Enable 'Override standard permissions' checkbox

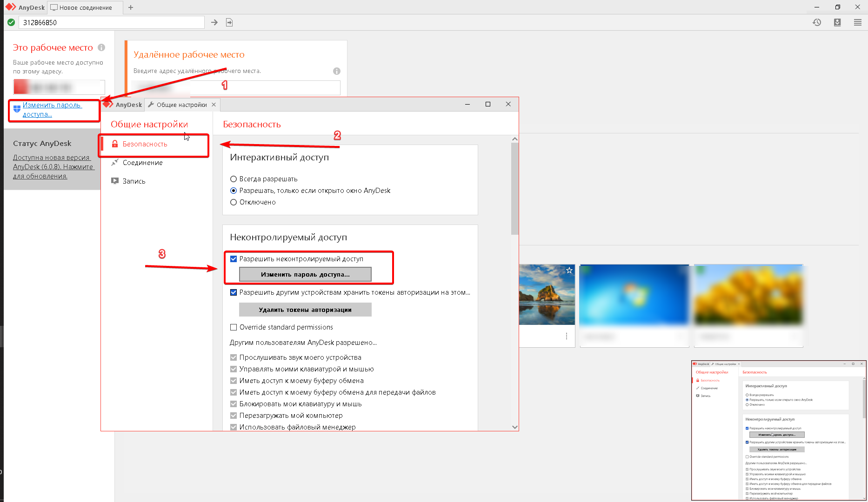click(234, 327)
